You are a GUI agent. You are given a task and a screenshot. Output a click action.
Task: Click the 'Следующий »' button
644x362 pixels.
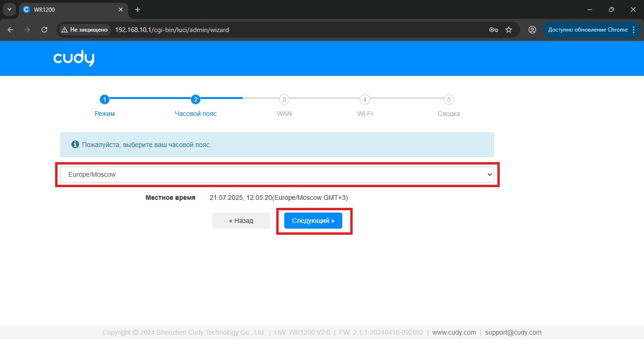(x=313, y=221)
